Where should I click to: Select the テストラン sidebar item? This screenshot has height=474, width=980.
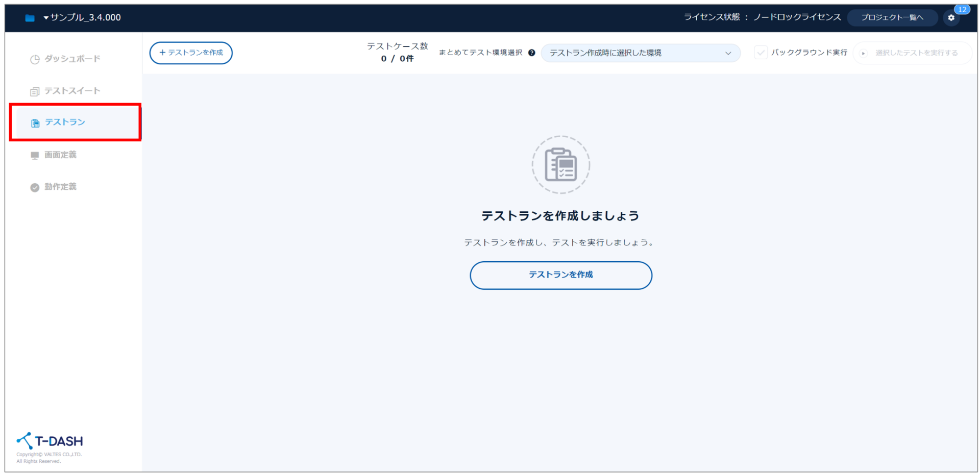pos(65,122)
